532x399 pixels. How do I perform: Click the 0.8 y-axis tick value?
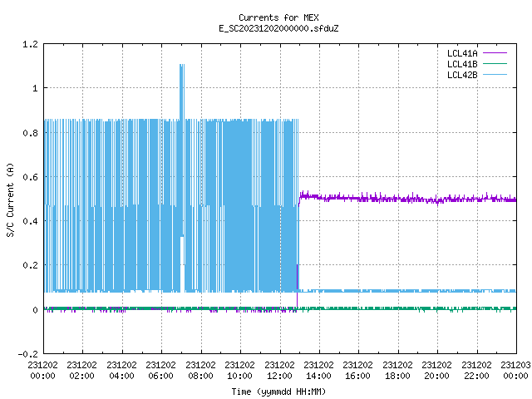(30, 133)
